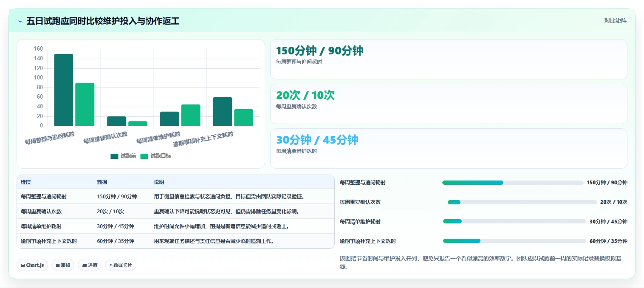Screen dimensions: 644x288
Task: Click the table value 20次 / 10次
Action: tap(110, 212)
